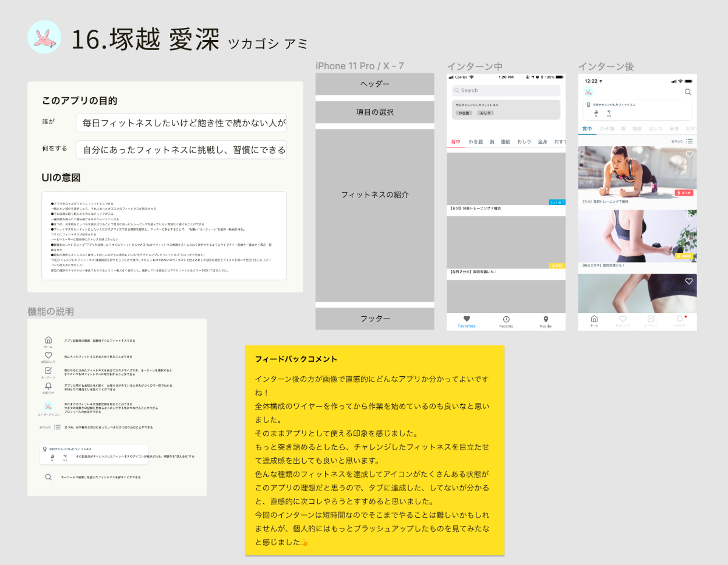This screenshot has height=565, width=728.
Task: Select the 腹筋 tab in the wireframe mockup
Action: pos(506,142)
